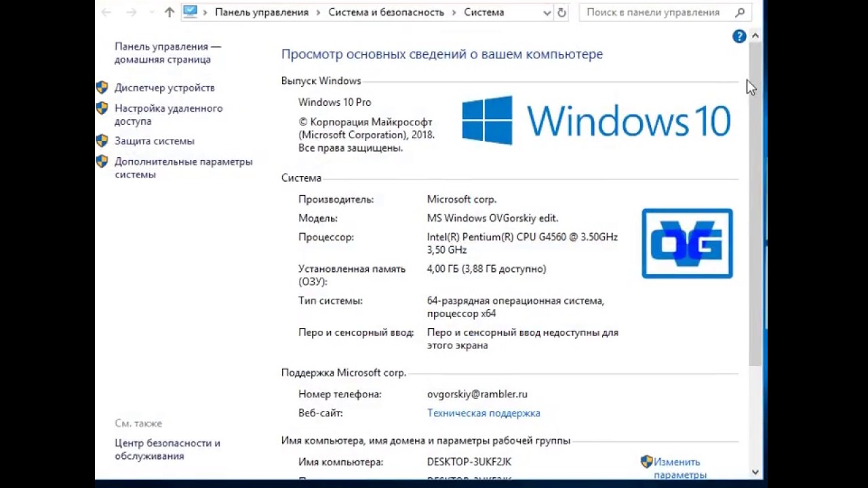Select 'Панель управления' breadcrumb
The height and width of the screenshot is (488, 868).
point(262,12)
